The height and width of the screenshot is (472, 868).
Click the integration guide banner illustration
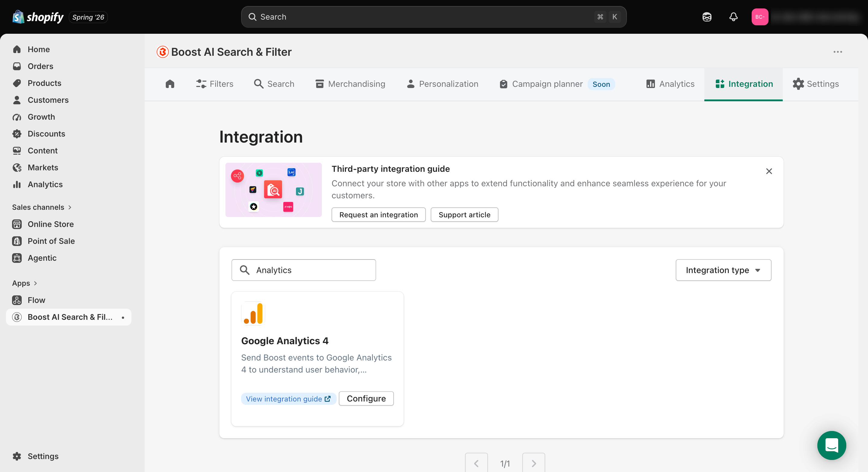pyautogui.click(x=273, y=190)
